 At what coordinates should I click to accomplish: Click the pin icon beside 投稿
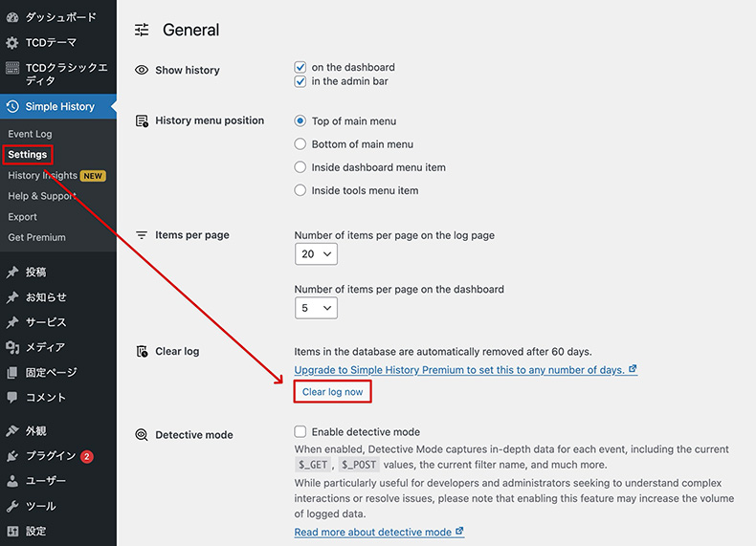click(x=12, y=273)
